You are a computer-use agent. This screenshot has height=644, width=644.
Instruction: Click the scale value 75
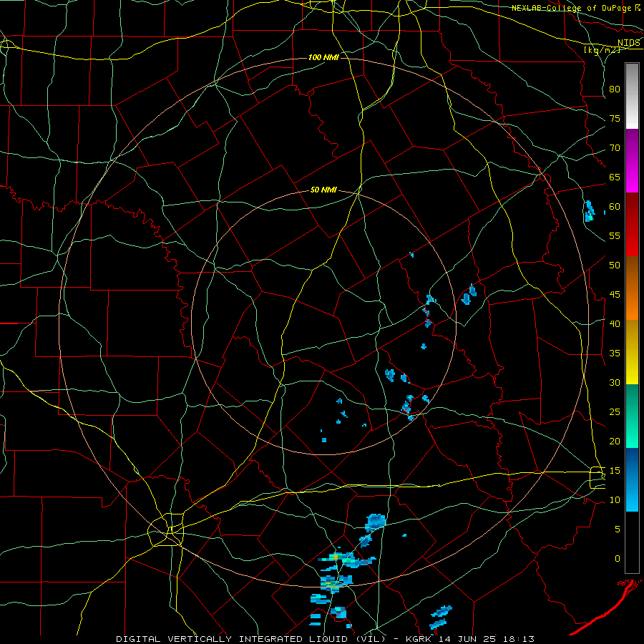[x=615, y=119]
